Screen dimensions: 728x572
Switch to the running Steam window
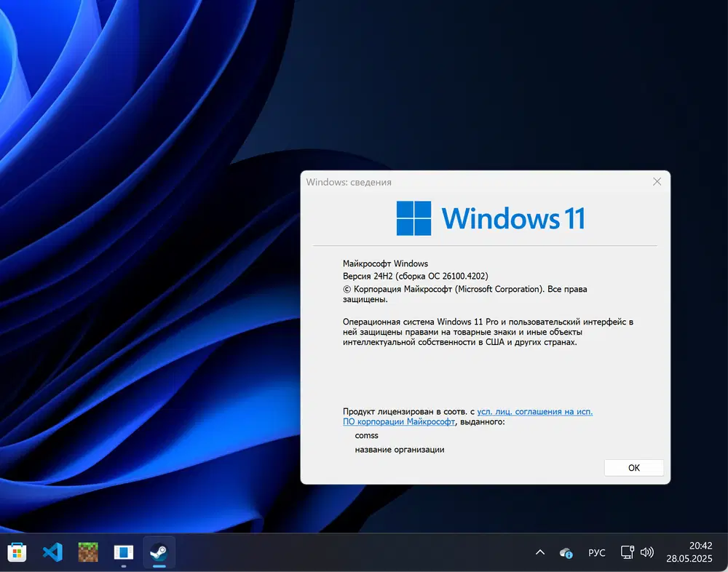[x=159, y=552]
